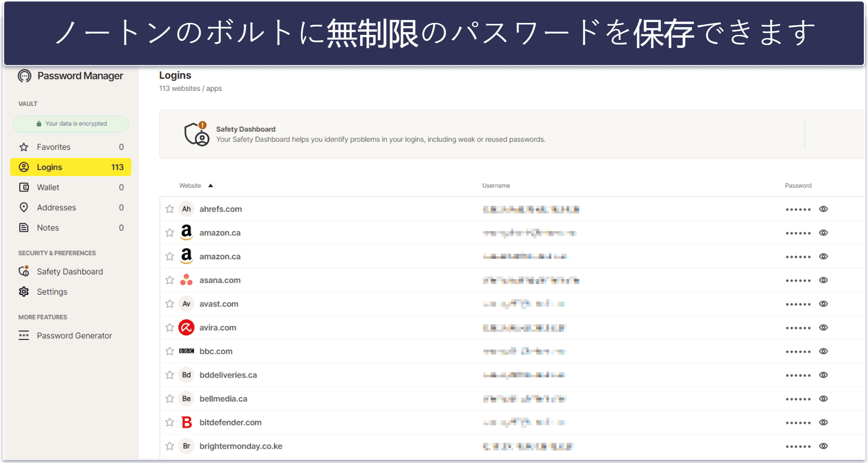Click the Website column header text
This screenshot has height=463, width=868.
click(x=190, y=185)
